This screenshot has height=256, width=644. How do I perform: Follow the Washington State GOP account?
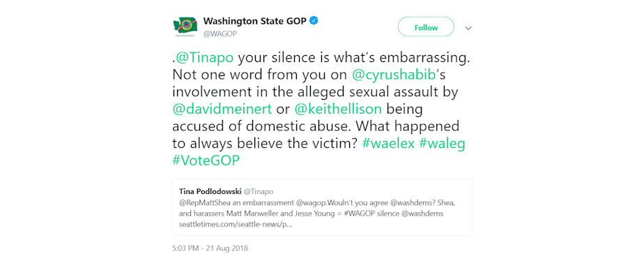pos(426,27)
